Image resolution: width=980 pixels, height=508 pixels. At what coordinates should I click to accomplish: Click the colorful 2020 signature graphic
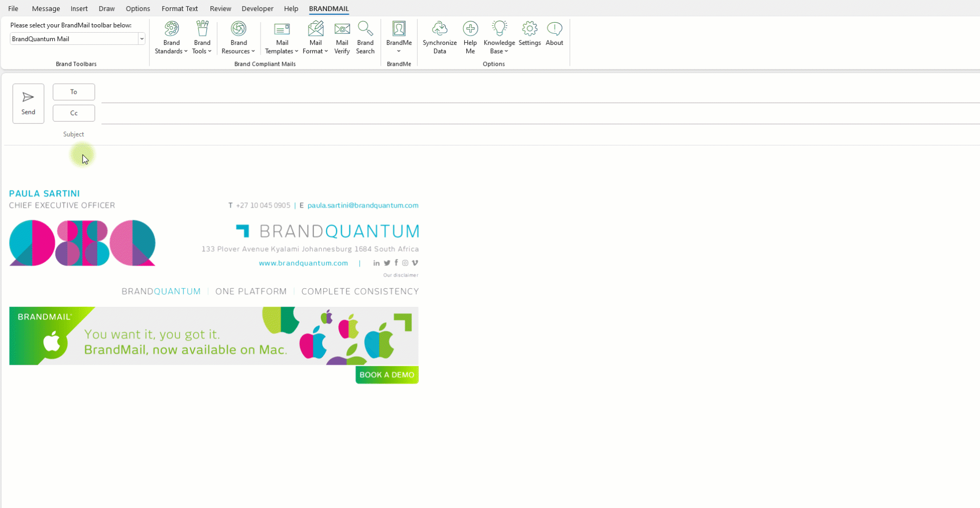(x=82, y=243)
